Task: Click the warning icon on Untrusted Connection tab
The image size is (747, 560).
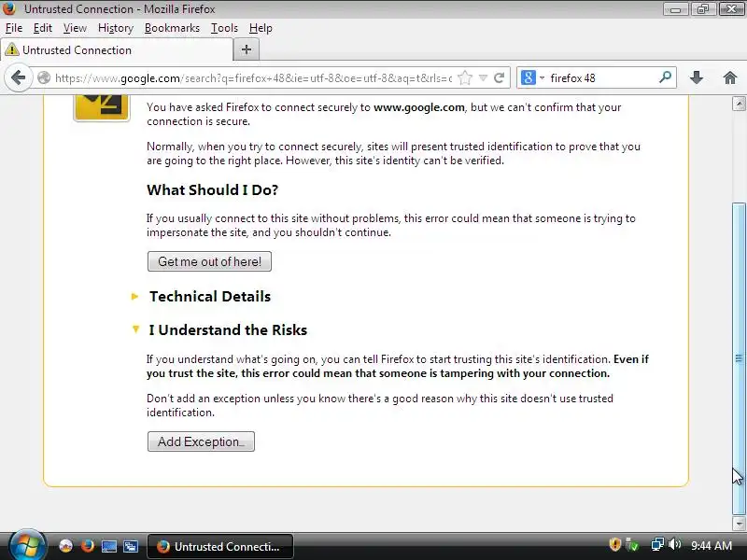Action: click(12, 49)
